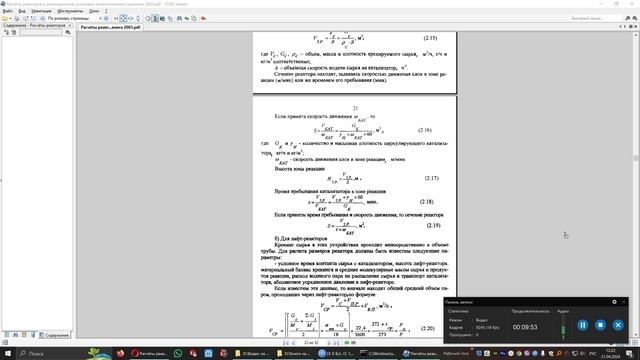Open the Навигация menu

(41, 11)
